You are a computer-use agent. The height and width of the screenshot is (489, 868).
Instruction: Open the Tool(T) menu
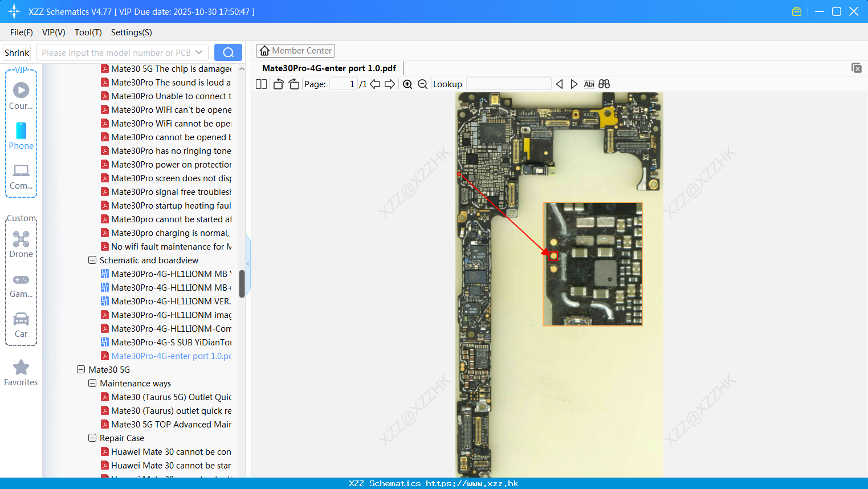tap(88, 32)
